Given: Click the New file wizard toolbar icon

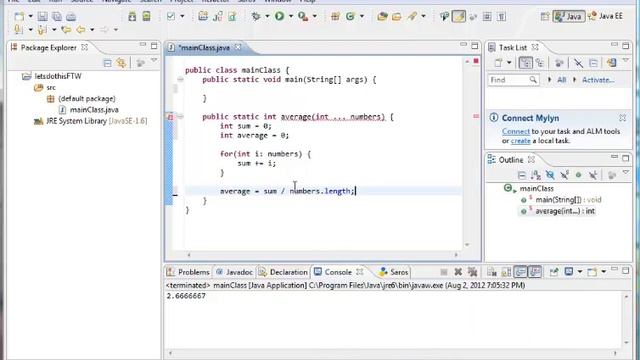Looking at the screenshot, I should click(x=19, y=16).
